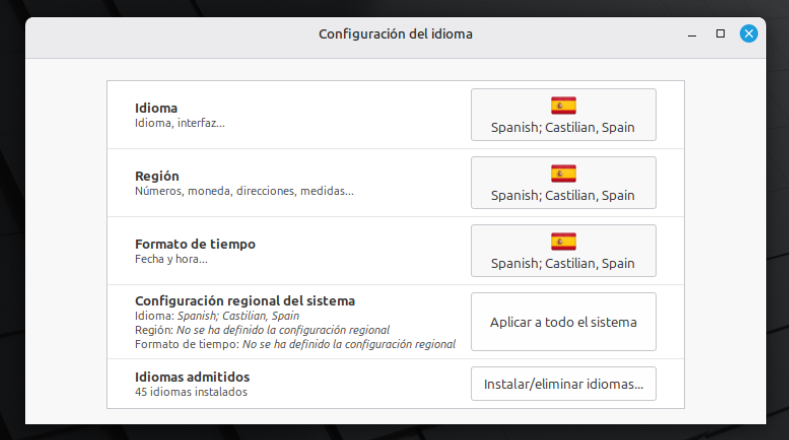Click the "Números, moneda, direcciones, medidas..." description
789x440 pixels.
tap(244, 191)
